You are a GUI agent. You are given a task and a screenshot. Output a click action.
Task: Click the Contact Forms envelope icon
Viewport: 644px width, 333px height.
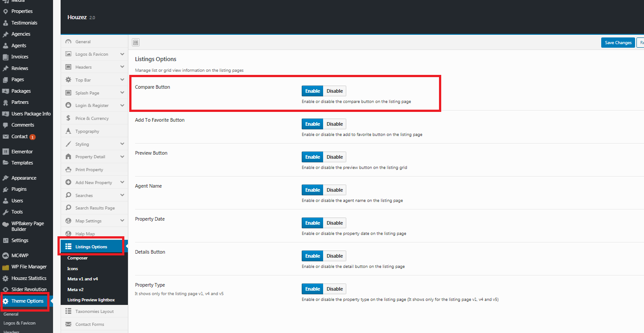pyautogui.click(x=68, y=324)
